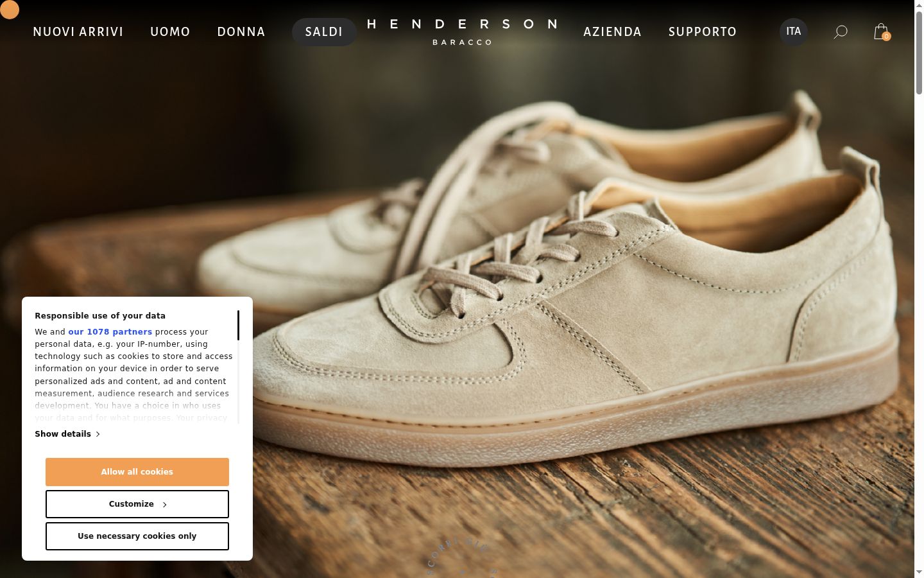Click the cart item count badge
924x578 pixels.
(x=886, y=37)
